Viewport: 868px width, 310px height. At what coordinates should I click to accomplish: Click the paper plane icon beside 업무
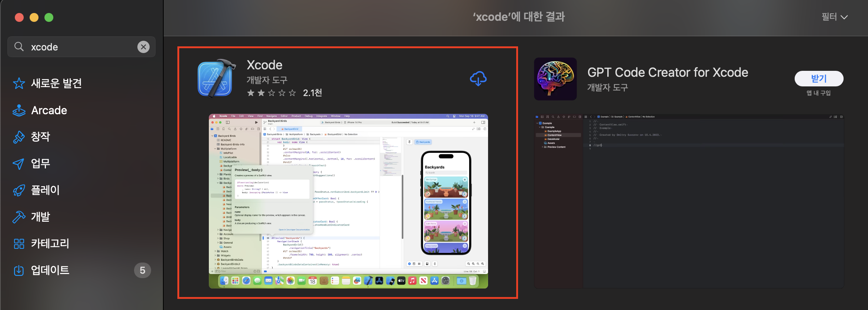click(x=19, y=164)
